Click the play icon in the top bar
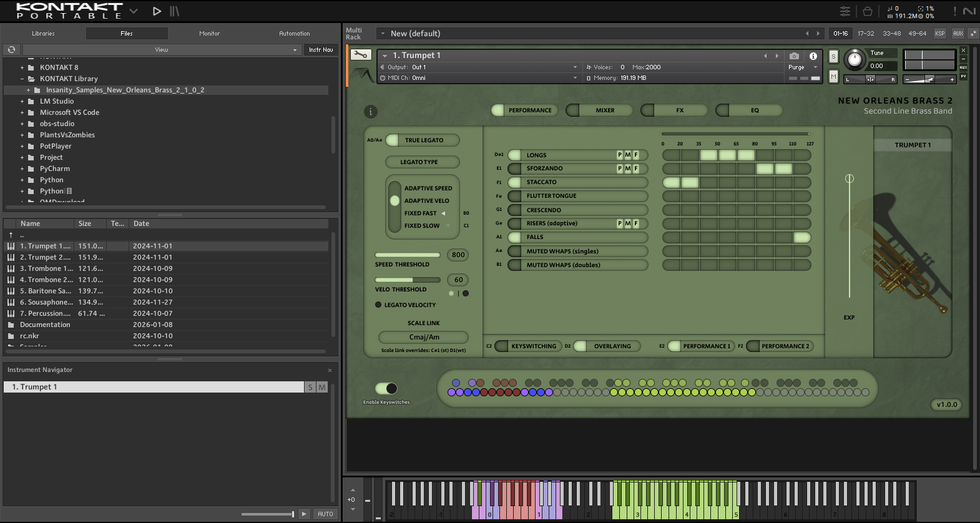 (157, 11)
